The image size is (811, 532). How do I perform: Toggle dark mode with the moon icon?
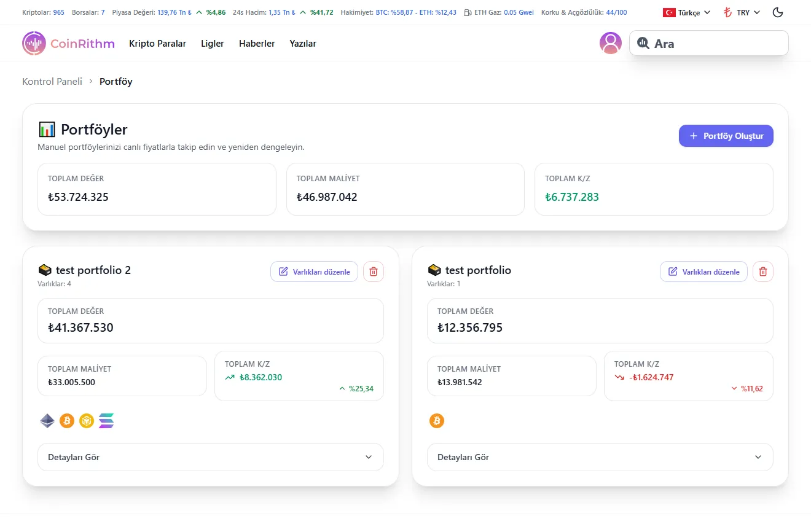point(777,12)
